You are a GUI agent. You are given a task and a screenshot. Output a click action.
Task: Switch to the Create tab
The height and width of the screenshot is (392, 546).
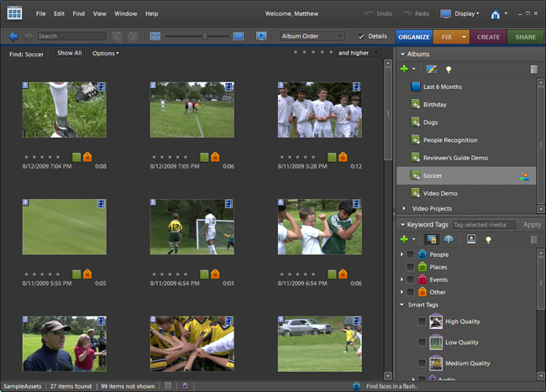[488, 37]
